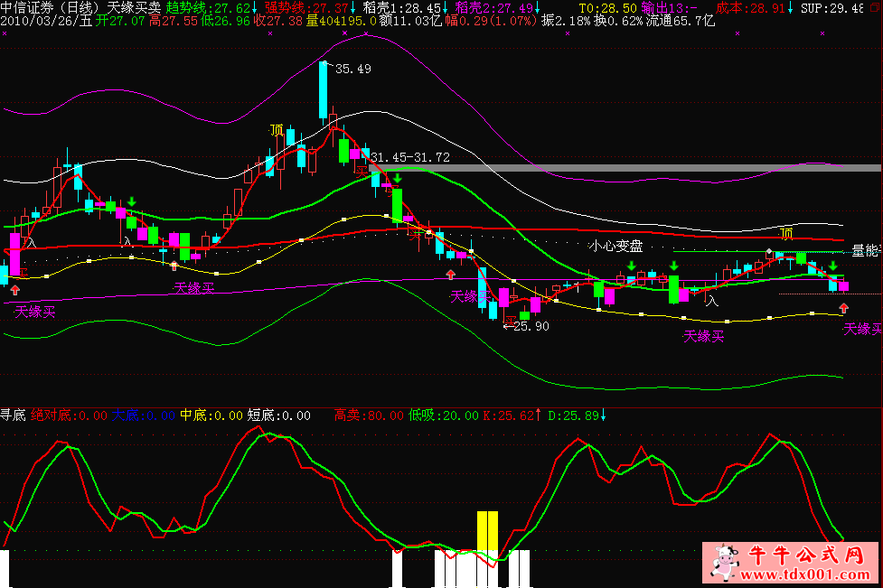
Task: Click the 稻壳1:28.45 value
Action: click(x=402, y=8)
